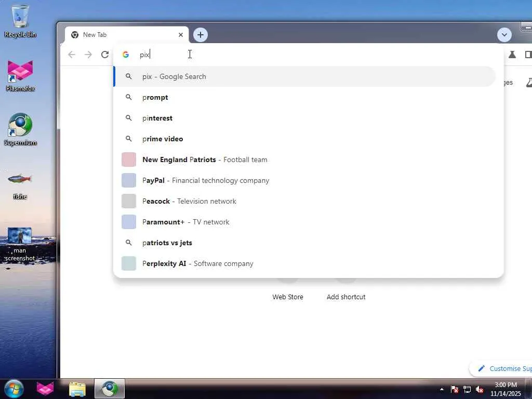Click the New England Patriots thumbnail square
This screenshot has width=532, height=399.
coord(129,159)
